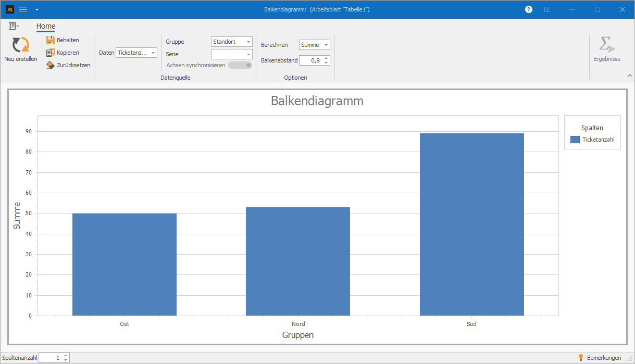Open Bemerkungen with the lightbulb icon
The width and height of the screenshot is (635, 364).
pyautogui.click(x=581, y=358)
